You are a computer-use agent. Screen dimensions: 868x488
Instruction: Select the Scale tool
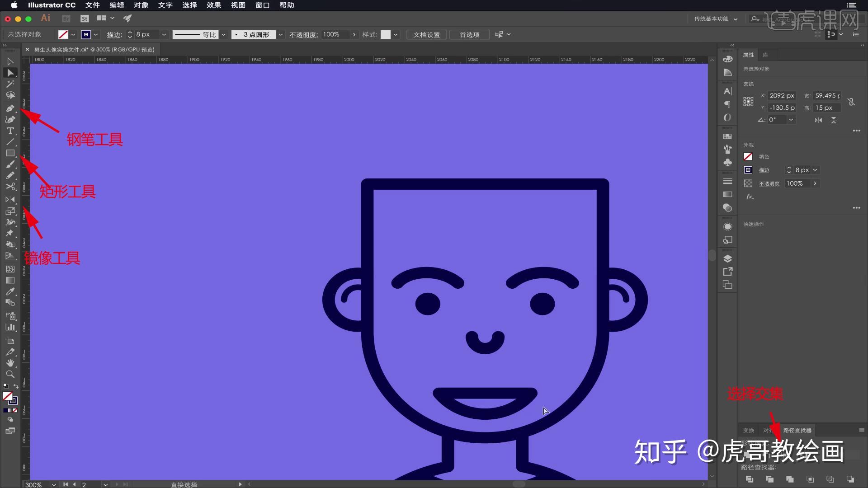point(10,211)
